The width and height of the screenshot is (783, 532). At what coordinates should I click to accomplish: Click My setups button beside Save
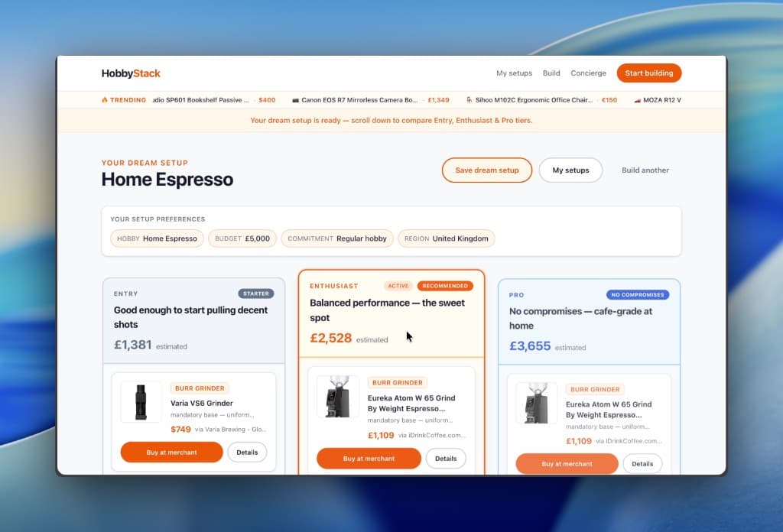(x=570, y=170)
